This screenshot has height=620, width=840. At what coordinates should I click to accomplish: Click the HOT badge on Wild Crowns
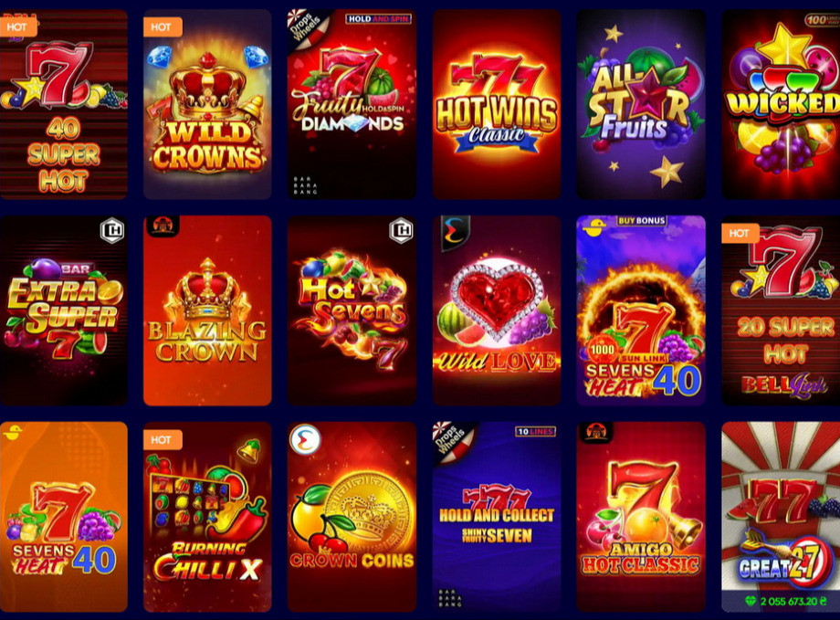163,26
